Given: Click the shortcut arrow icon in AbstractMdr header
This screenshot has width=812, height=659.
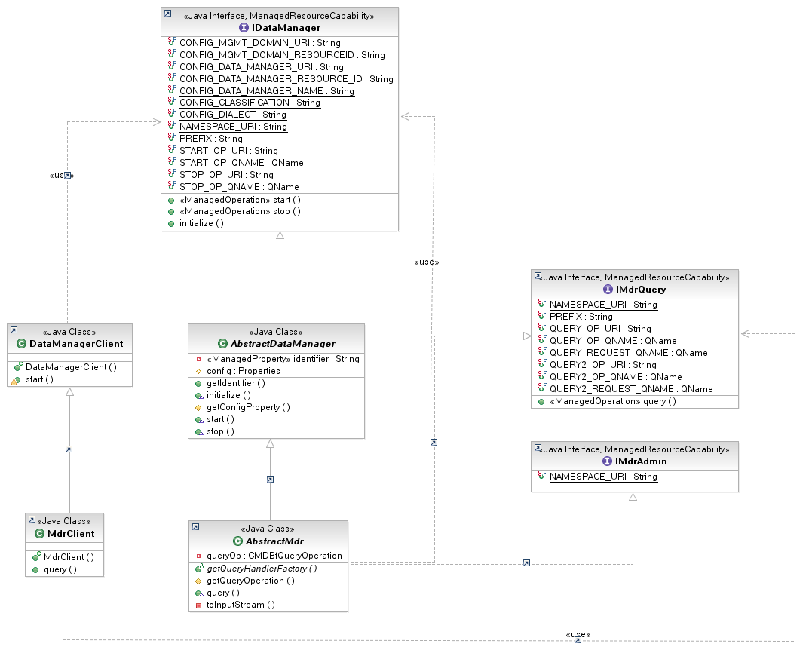Looking at the screenshot, I should pyautogui.click(x=196, y=527).
